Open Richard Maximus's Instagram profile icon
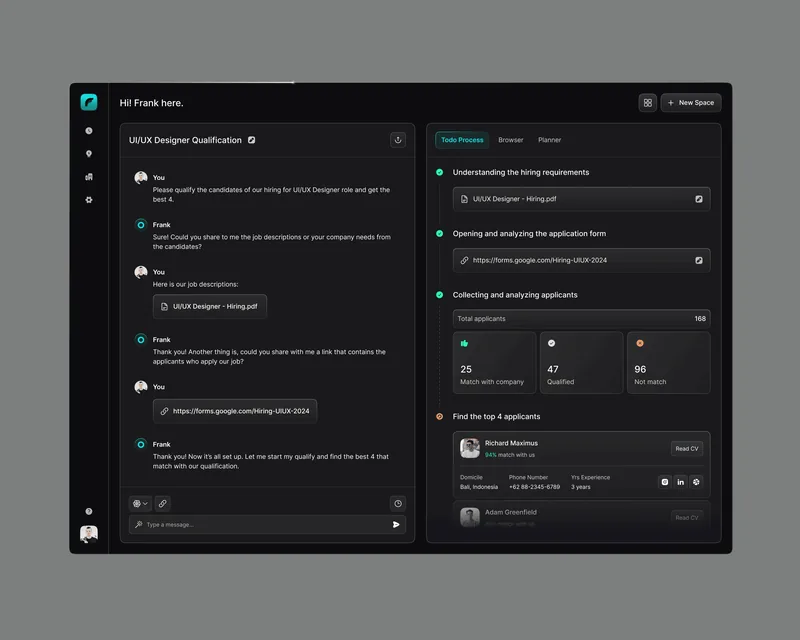This screenshot has height=640, width=800. point(665,482)
